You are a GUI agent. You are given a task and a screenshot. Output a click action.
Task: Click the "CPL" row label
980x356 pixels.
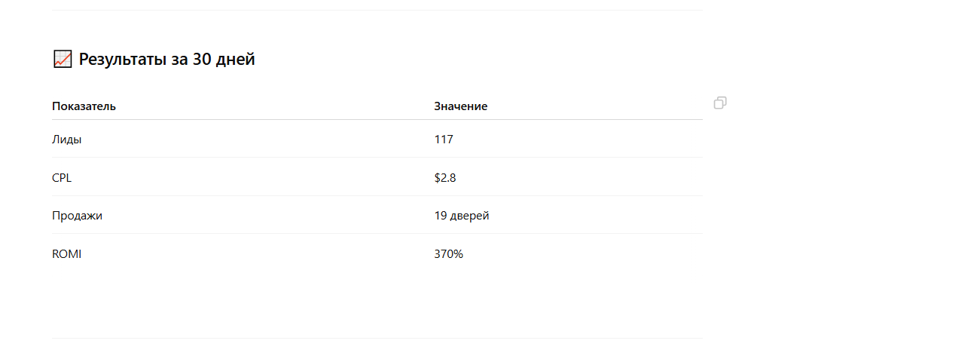point(62,178)
